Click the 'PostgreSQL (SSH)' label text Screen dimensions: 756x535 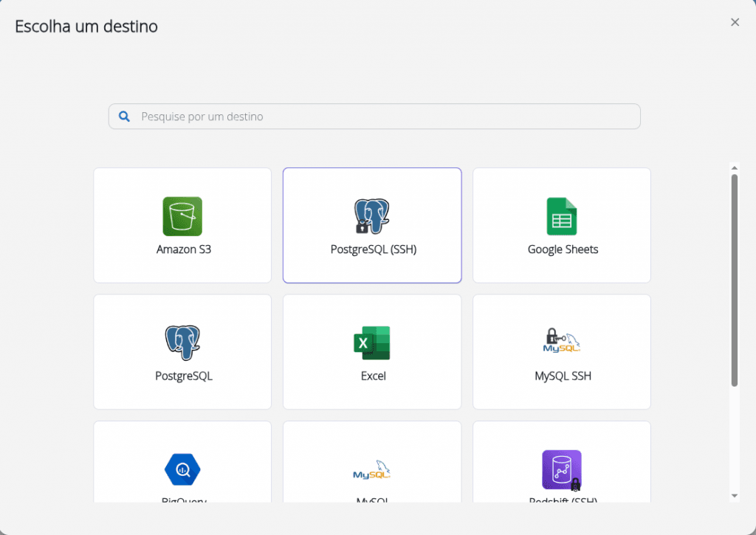373,249
